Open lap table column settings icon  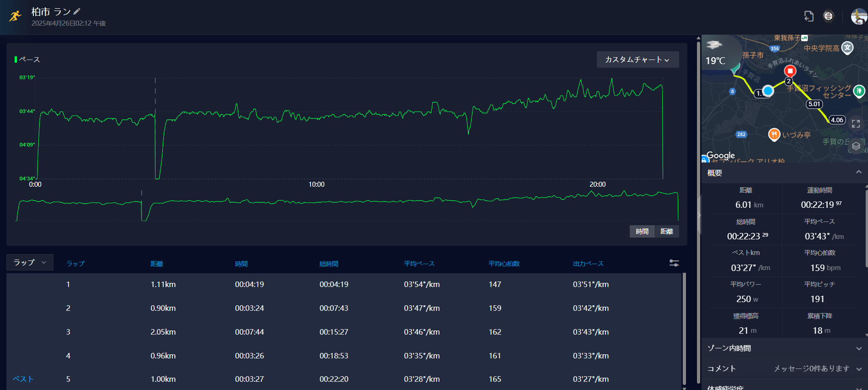(x=674, y=263)
